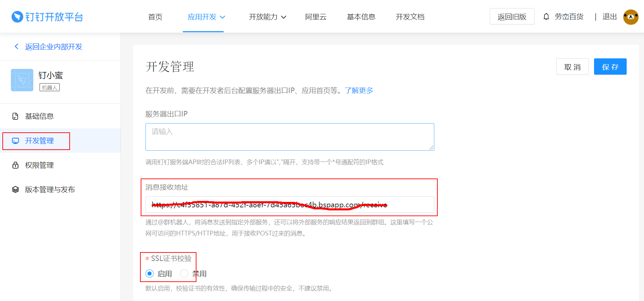Focus the 服务器出口IP text area
The width and height of the screenshot is (644, 301).
(x=290, y=137)
